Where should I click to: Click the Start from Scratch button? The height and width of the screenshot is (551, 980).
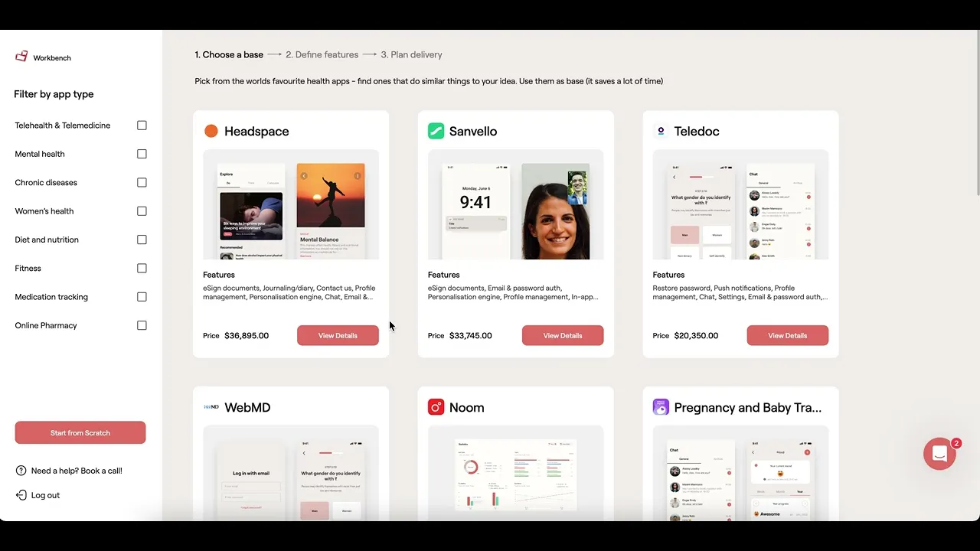80,432
